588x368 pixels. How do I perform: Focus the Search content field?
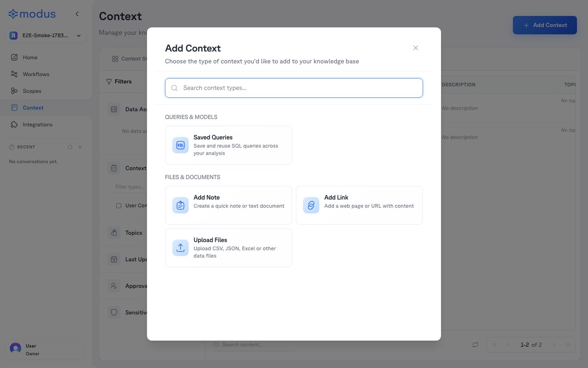click(x=254, y=345)
